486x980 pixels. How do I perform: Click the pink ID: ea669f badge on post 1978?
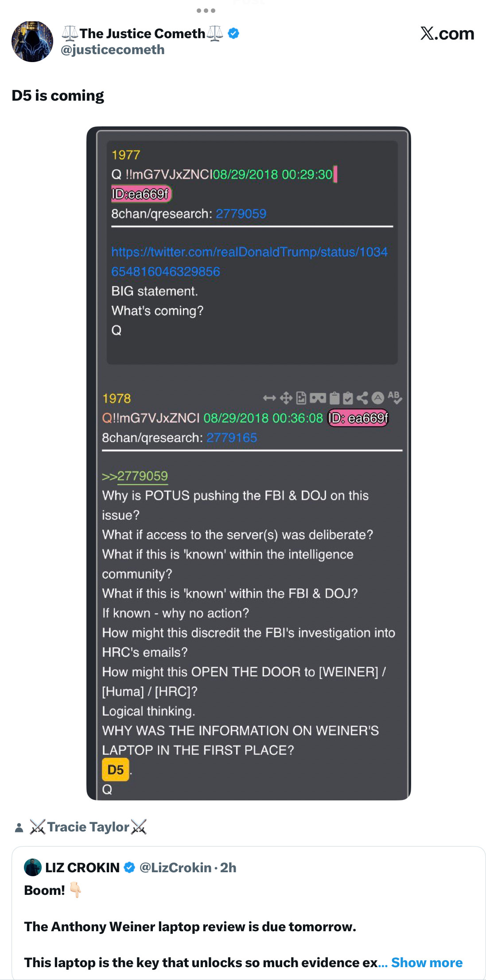coord(358,418)
